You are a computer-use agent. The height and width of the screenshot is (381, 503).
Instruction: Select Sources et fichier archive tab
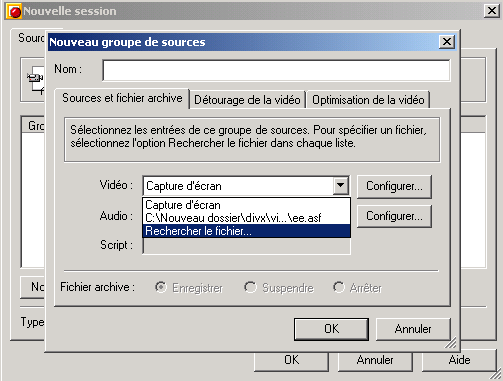click(x=122, y=98)
